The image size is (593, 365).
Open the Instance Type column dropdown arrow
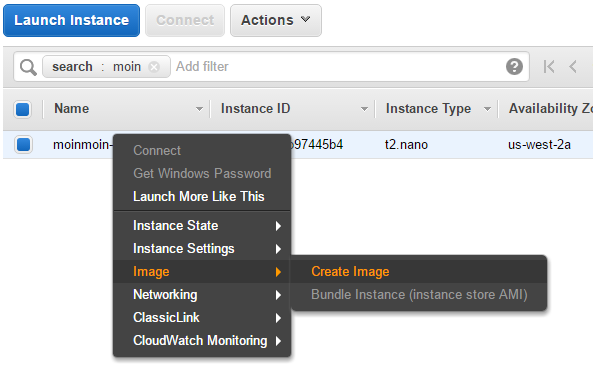pyautogui.click(x=487, y=109)
